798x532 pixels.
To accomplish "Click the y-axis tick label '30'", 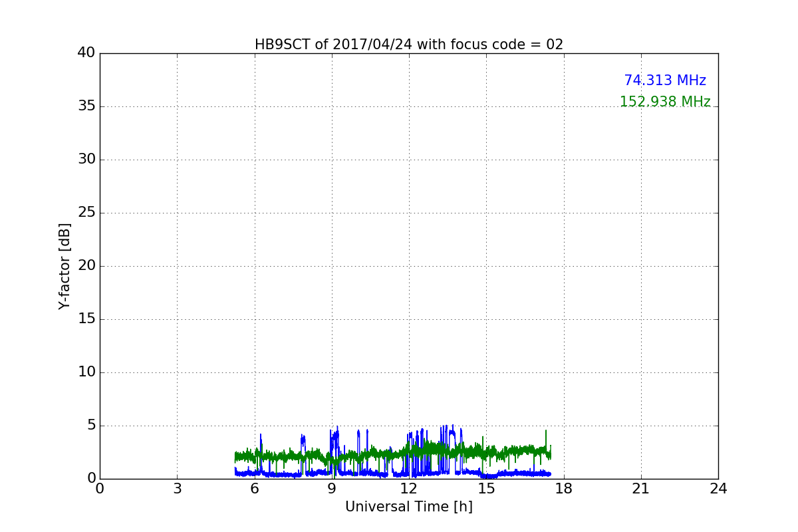I will pos(86,160).
